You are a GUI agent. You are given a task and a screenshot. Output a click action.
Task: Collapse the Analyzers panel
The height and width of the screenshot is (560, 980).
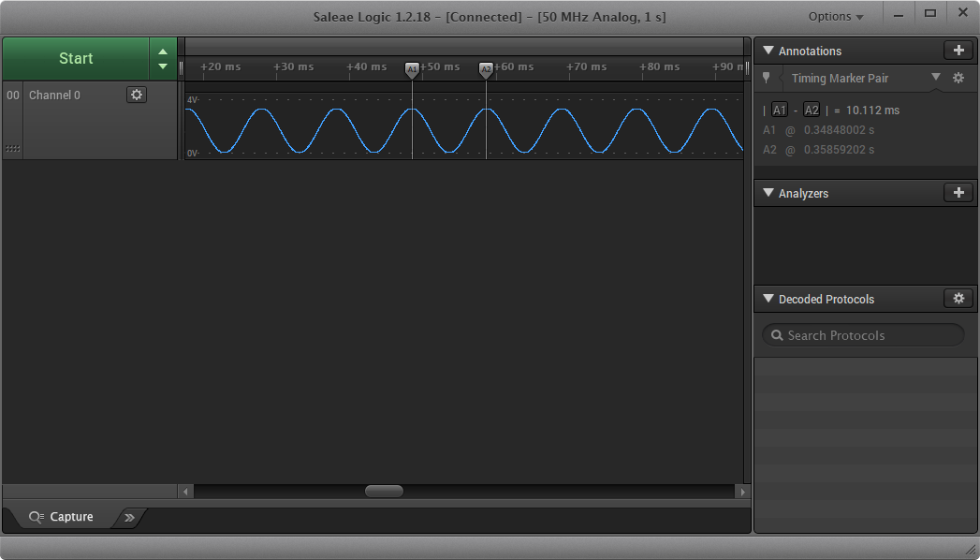(768, 193)
